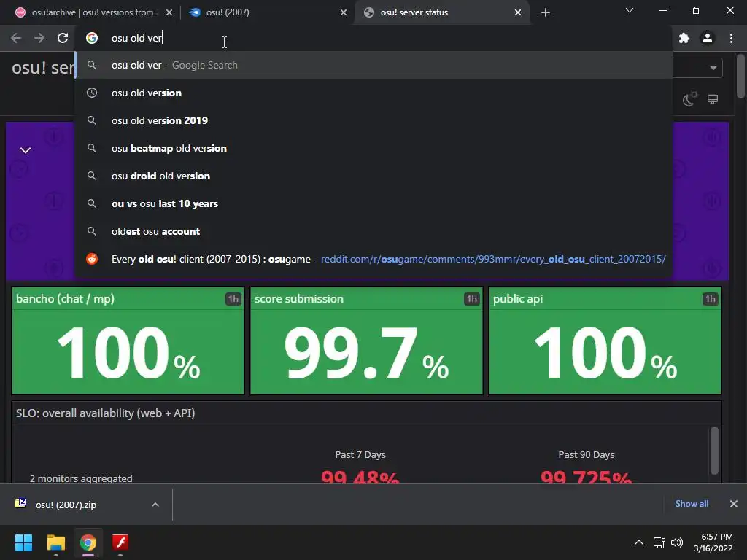
Task: Close the osu! server status tab
Action: point(518,12)
